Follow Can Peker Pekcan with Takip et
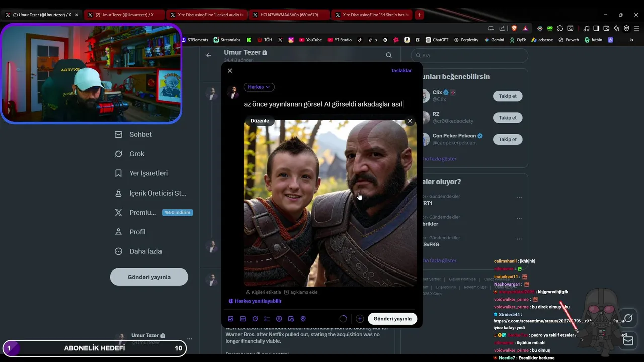The height and width of the screenshot is (362, 644). [508, 139]
